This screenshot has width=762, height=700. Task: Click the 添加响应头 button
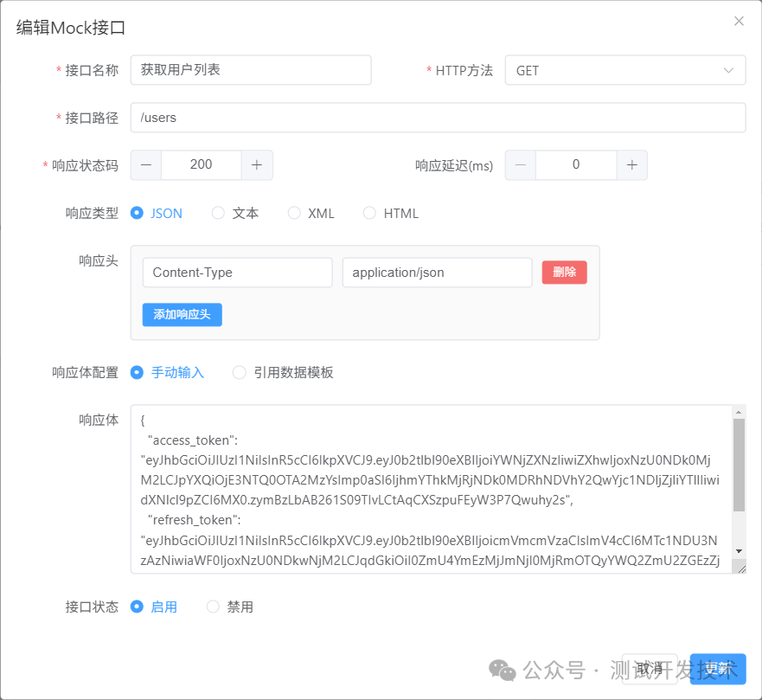tap(182, 315)
